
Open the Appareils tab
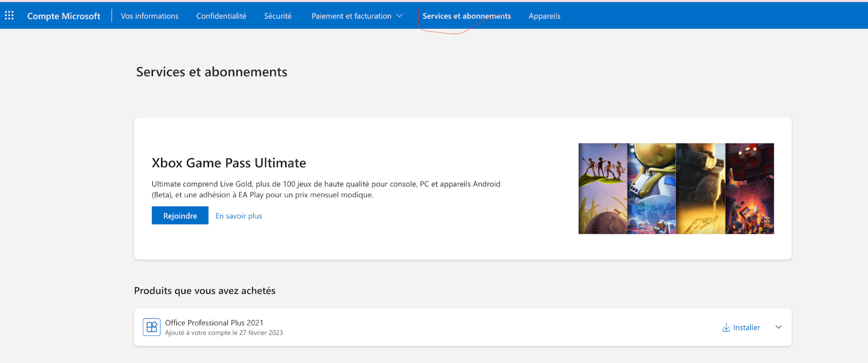tap(545, 16)
